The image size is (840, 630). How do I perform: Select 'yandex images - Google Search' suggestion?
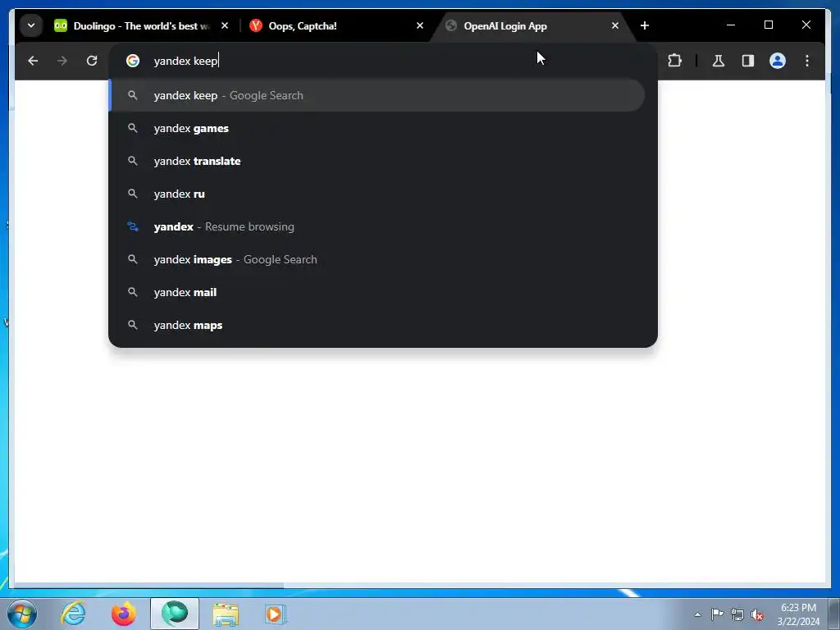coord(377,260)
